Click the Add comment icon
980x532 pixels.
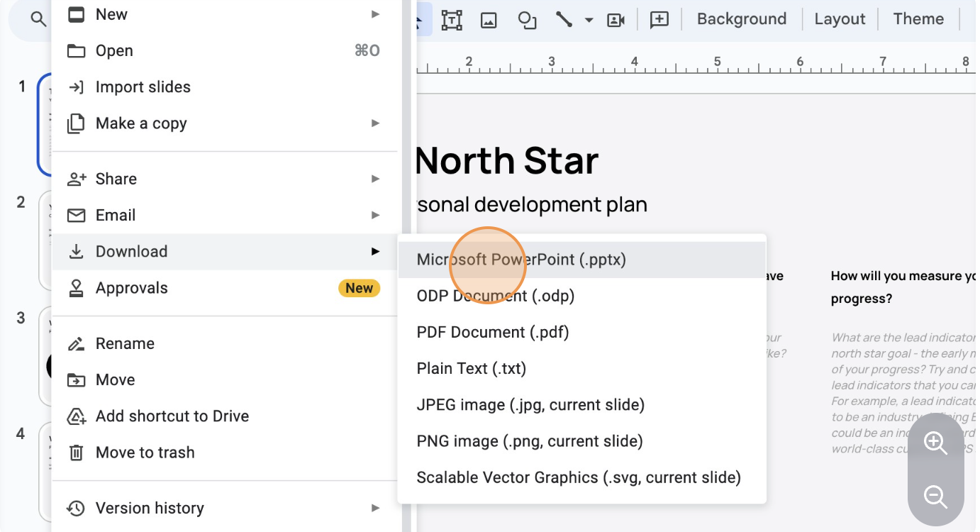[x=659, y=20]
